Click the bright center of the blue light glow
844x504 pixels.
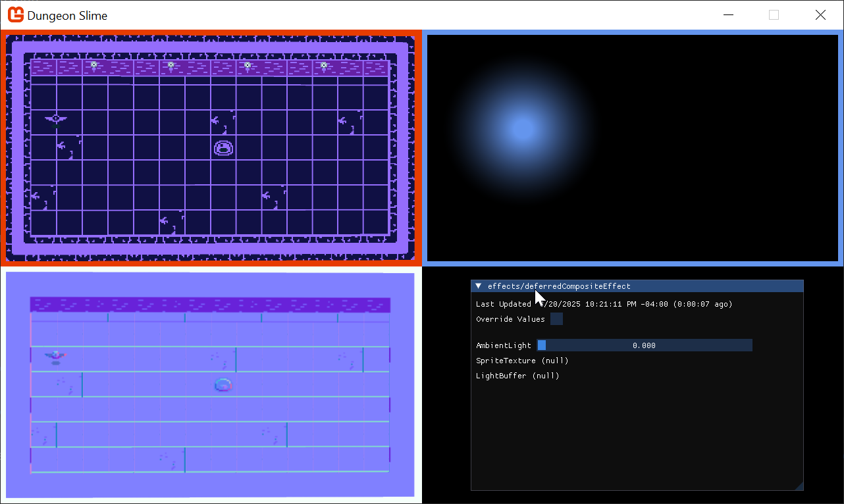coord(522,128)
